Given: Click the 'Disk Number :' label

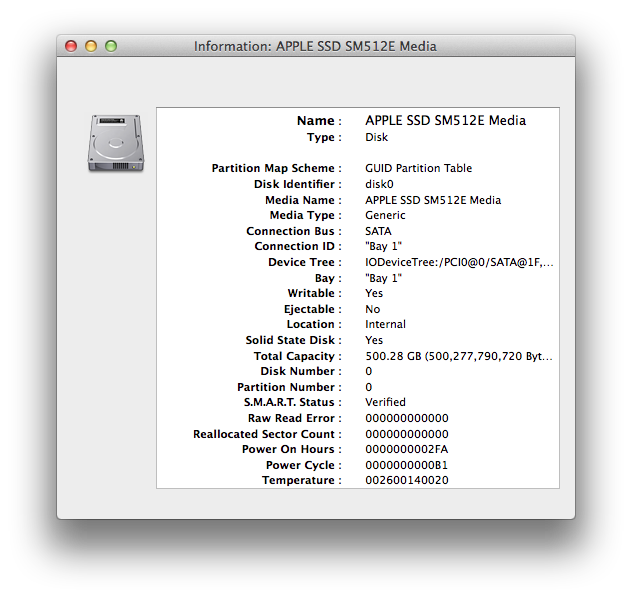Looking at the screenshot, I should coord(301,372).
